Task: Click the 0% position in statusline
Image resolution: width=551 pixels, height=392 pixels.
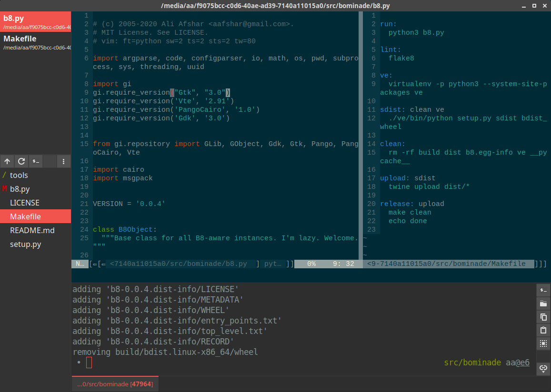Action: (311, 264)
